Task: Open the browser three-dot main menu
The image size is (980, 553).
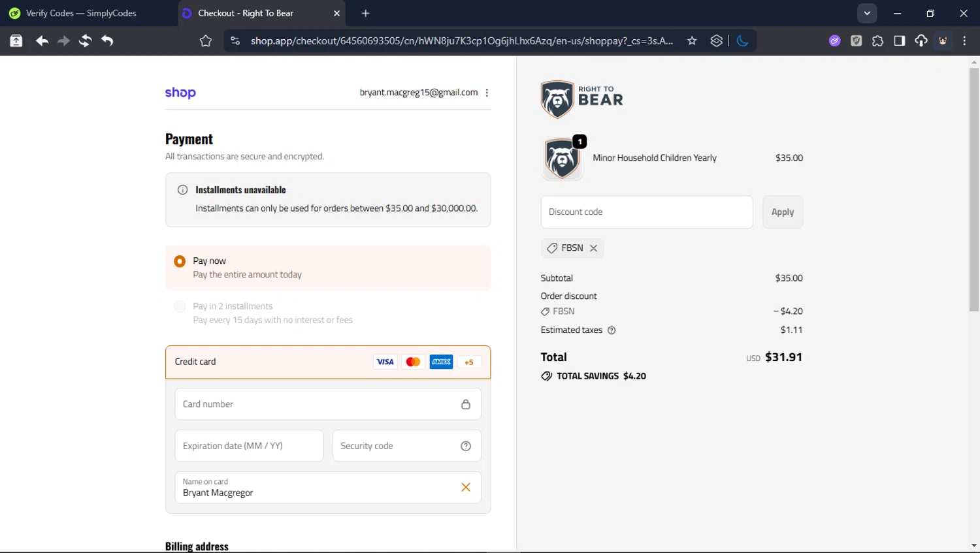Action: click(x=965, y=41)
